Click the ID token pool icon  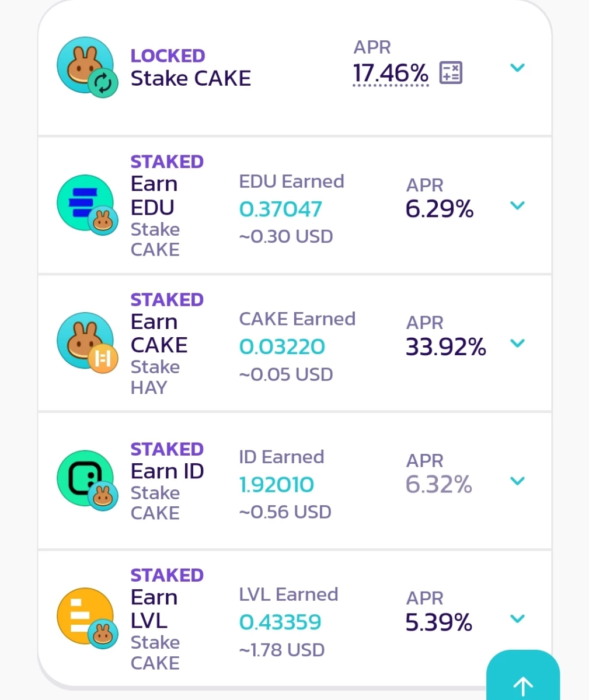pos(85,478)
